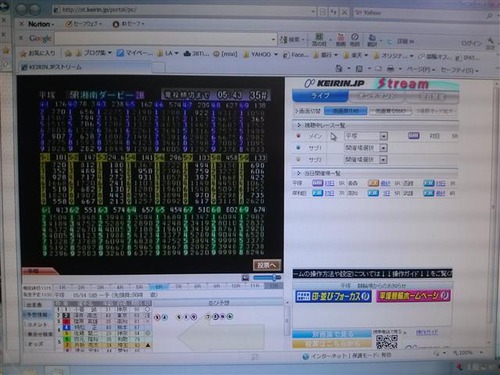Open the サブ2 venue selection dropdown

[366, 160]
